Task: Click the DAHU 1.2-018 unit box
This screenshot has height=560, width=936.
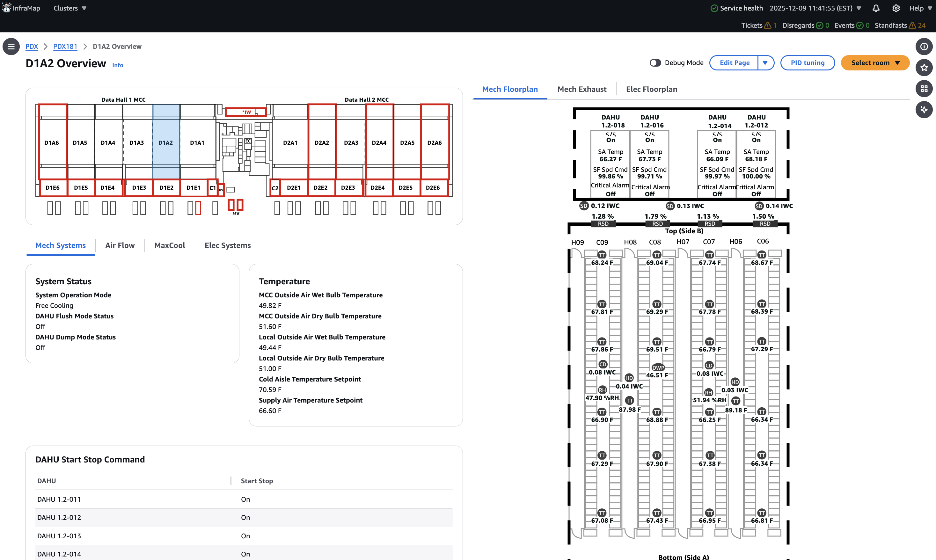Action: click(610, 164)
